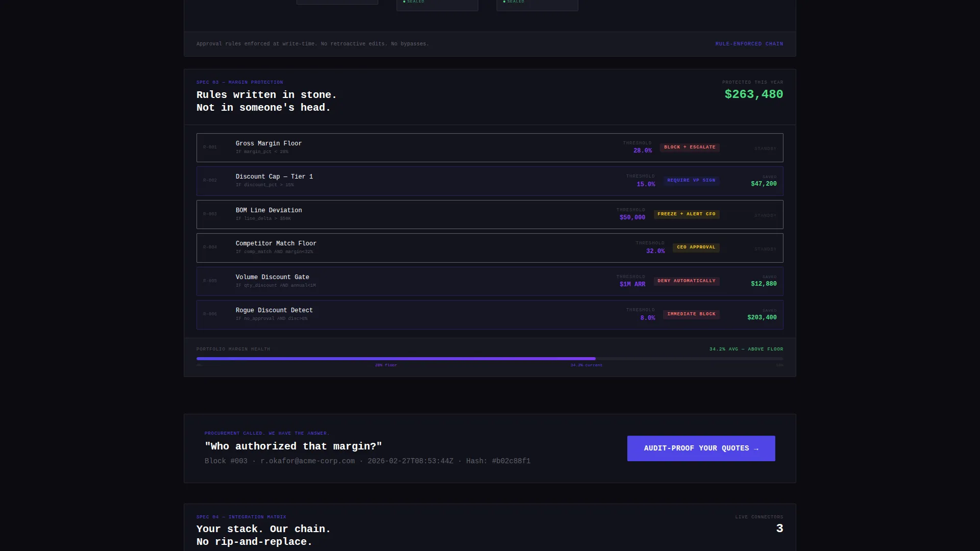Click the 34.2% current marker label
The width and height of the screenshot is (980, 551).
pos(586,365)
